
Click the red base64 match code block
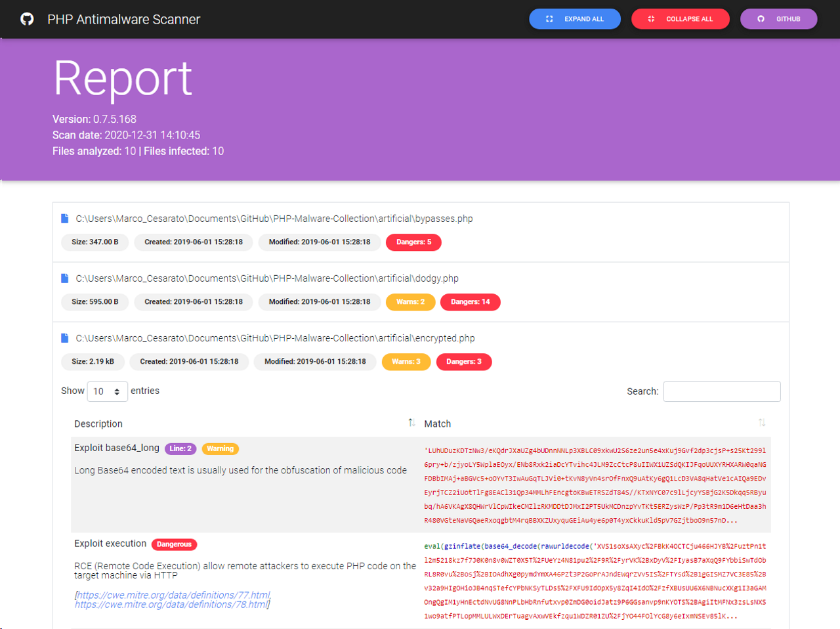(x=595, y=485)
